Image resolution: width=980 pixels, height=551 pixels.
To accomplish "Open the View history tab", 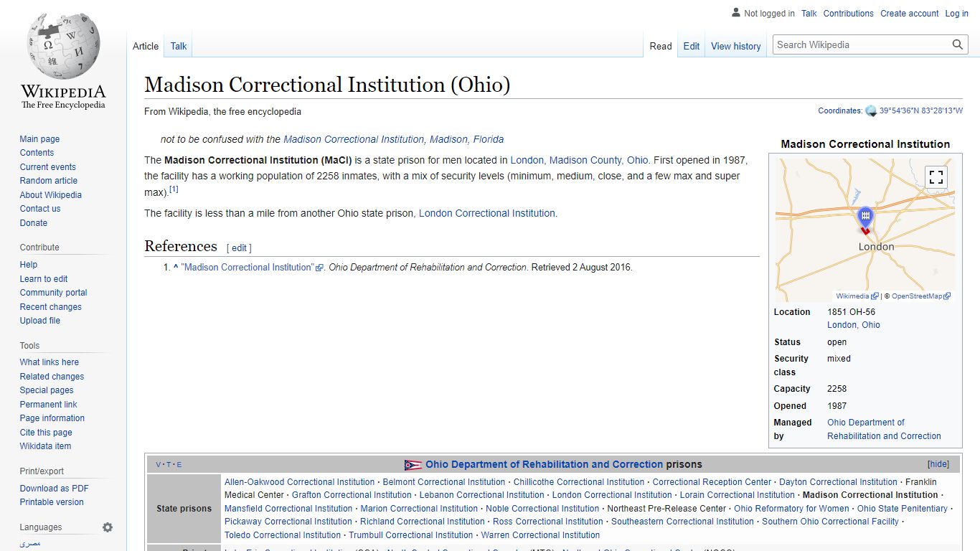I will click(736, 46).
